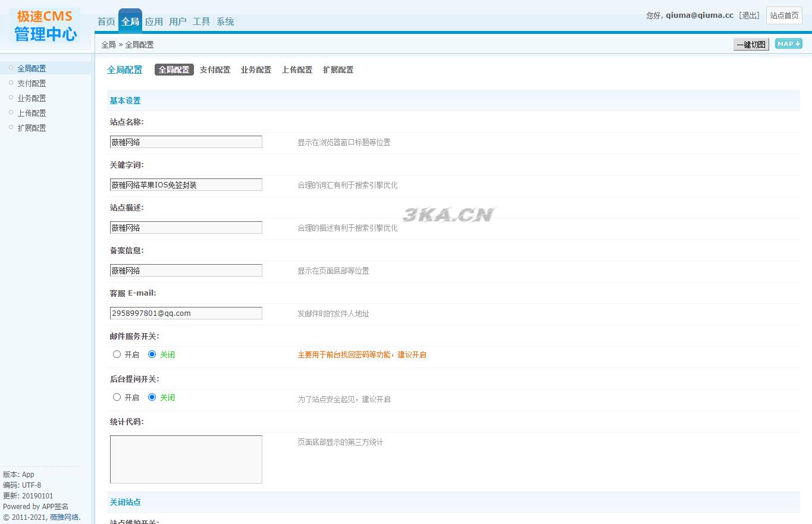Switch to 支付配置 tab
The height and width of the screenshot is (524, 812).
point(215,70)
